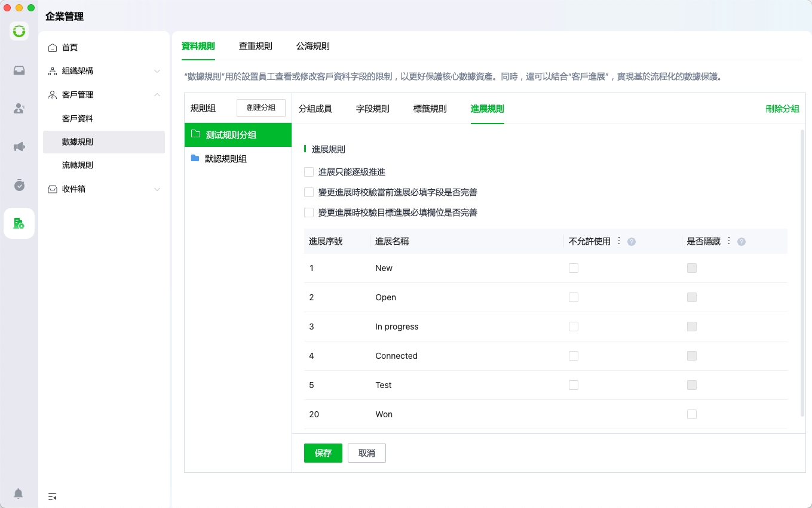
Task: Open the contacts icon in left sidebar
Action: point(19,109)
